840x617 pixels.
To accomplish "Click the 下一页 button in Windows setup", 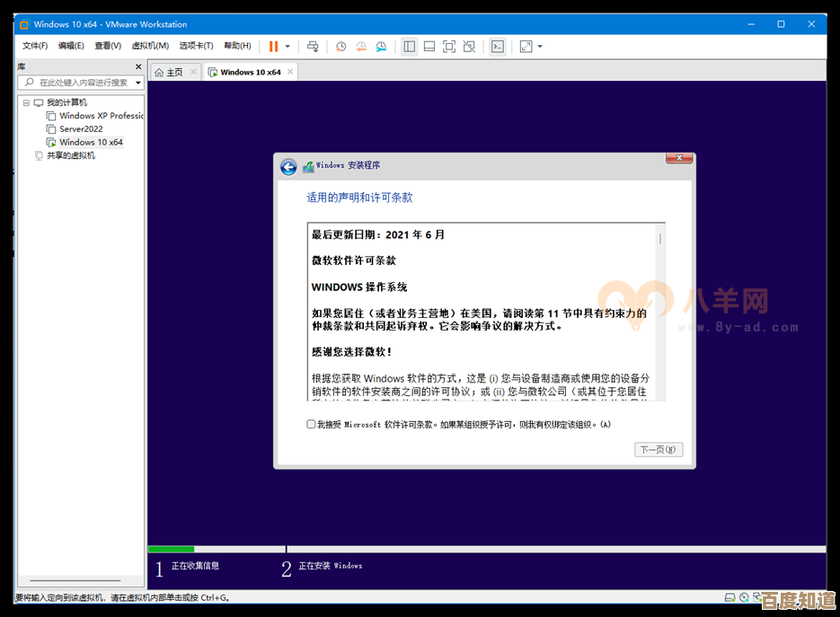I will [659, 449].
